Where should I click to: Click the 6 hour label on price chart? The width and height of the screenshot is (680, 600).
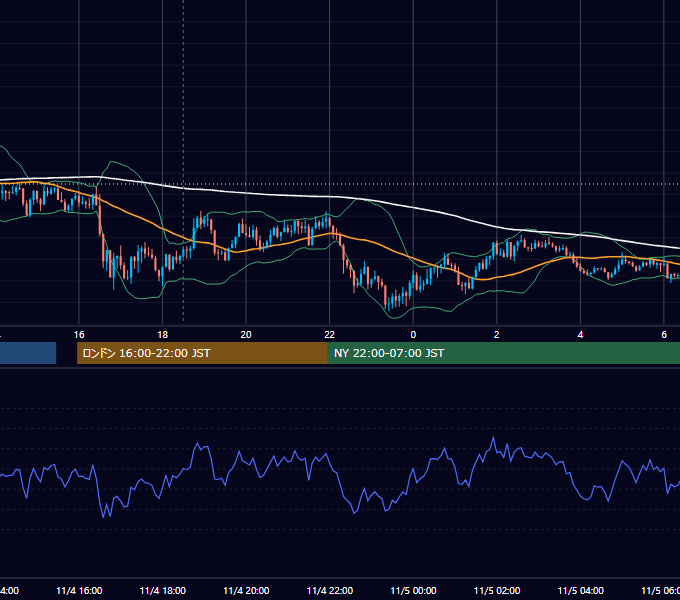pyautogui.click(x=664, y=334)
